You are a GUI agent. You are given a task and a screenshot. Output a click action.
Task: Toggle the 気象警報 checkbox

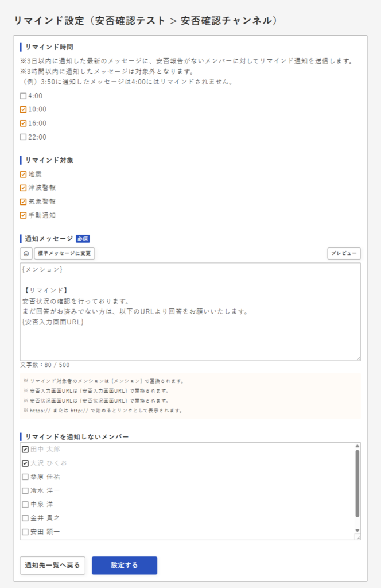[x=23, y=202]
